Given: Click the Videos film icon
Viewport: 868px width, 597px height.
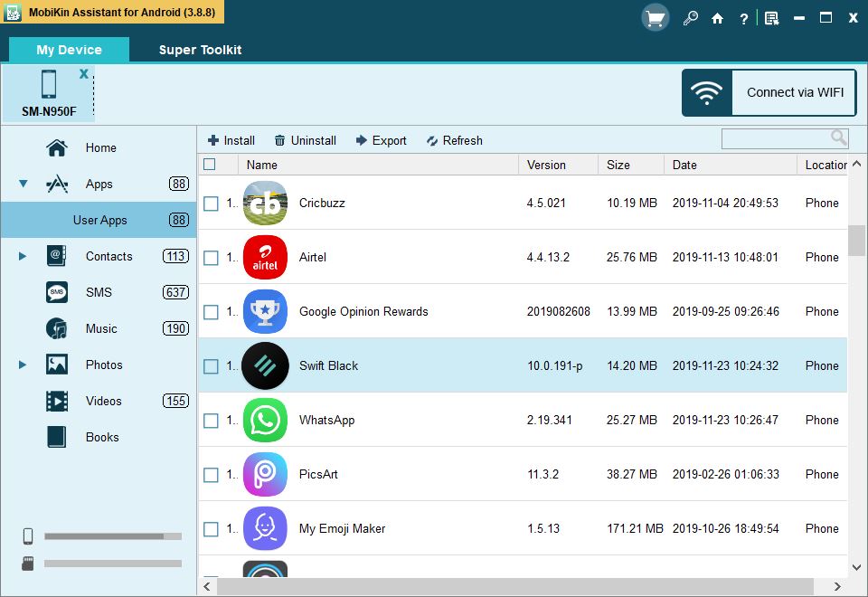Looking at the screenshot, I should point(57,401).
